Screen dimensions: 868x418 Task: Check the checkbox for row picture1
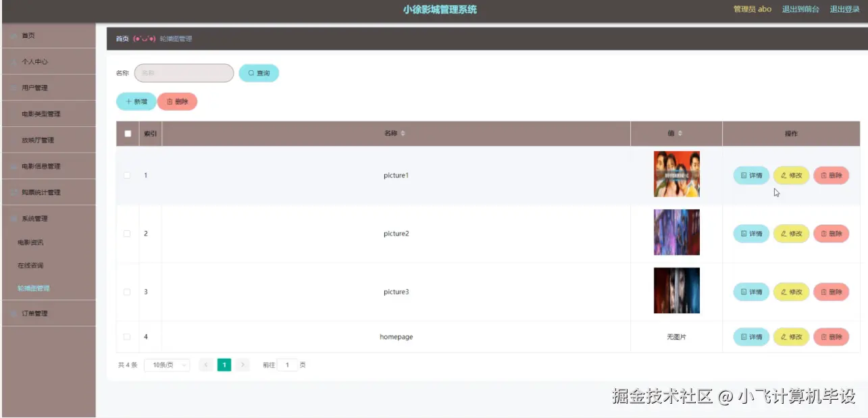(127, 176)
